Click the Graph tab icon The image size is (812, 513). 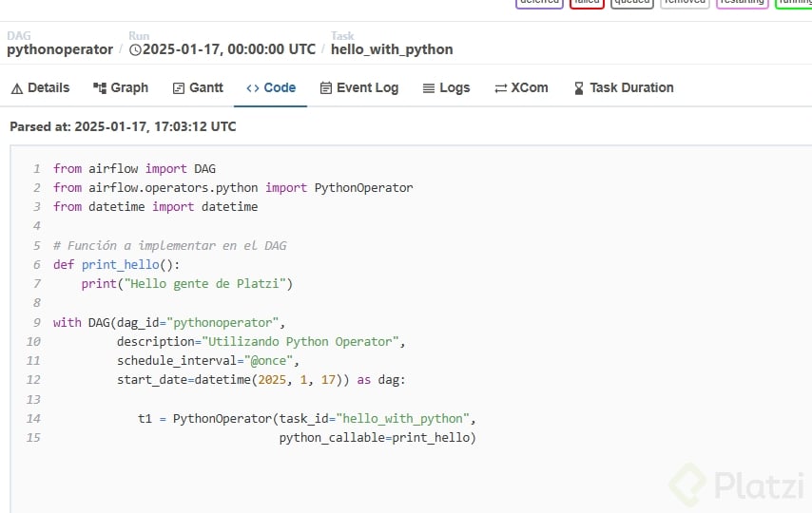tap(100, 88)
